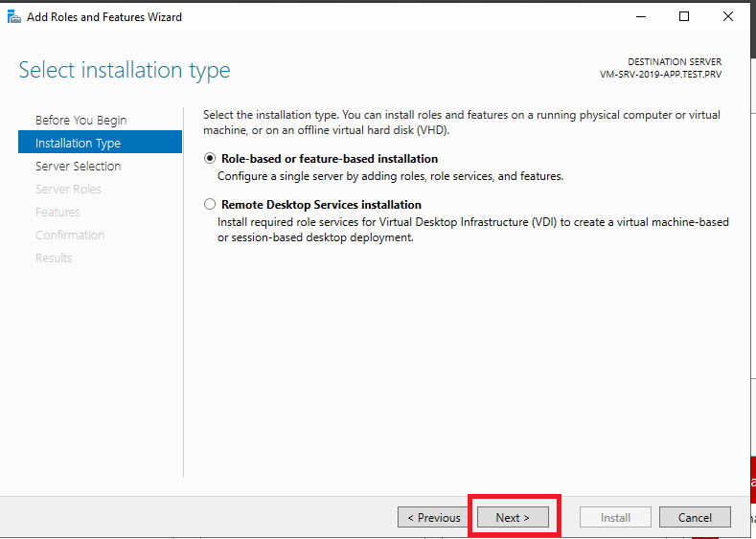Click the greyed-out Server Roles step
Image resolution: width=756 pixels, height=539 pixels.
(x=68, y=190)
